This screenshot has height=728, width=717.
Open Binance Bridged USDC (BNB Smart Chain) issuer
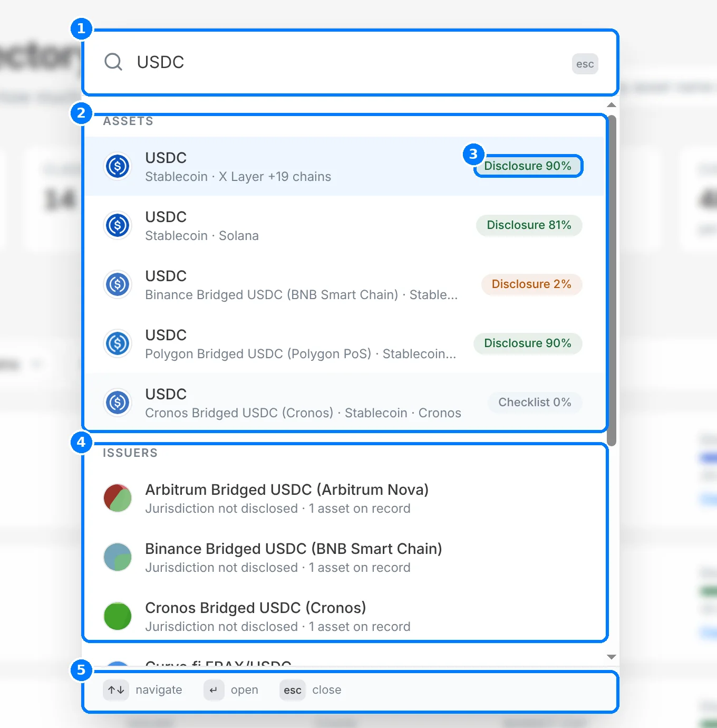(345, 558)
